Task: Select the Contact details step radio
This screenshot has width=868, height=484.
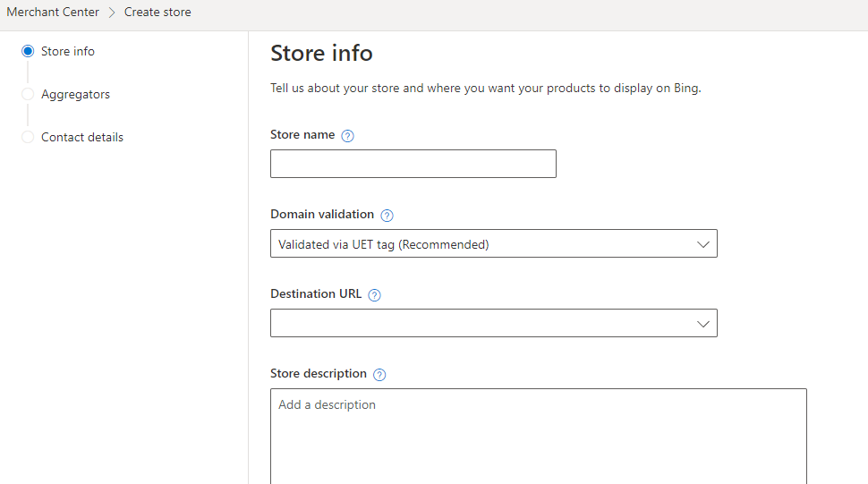Action: tap(28, 137)
